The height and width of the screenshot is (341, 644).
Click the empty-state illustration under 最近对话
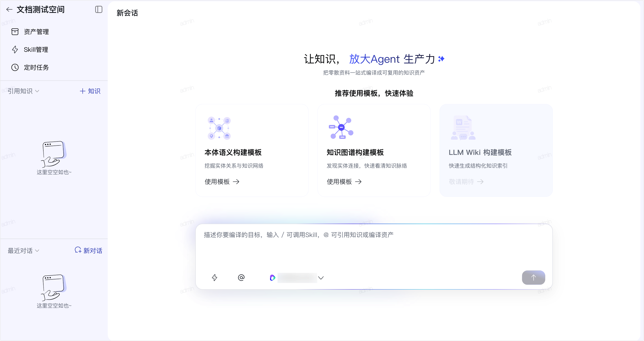pos(53,287)
